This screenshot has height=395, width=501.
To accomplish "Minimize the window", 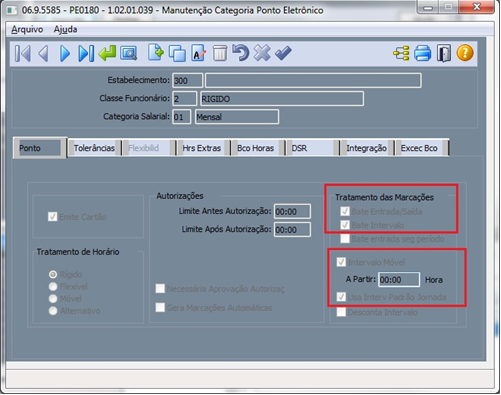I will click(x=428, y=7).
